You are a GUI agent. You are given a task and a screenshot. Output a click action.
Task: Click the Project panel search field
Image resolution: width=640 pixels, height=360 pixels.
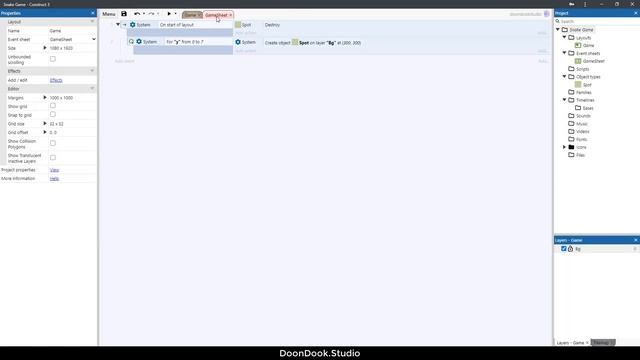(597, 21)
